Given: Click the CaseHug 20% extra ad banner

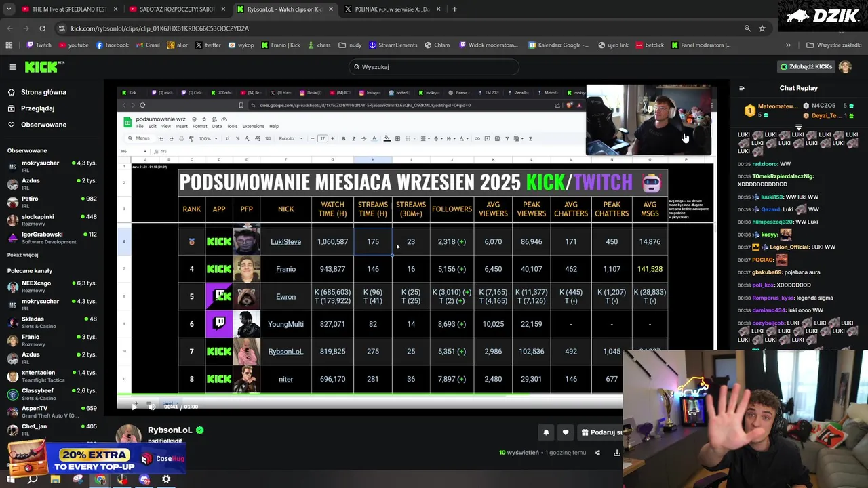Looking at the screenshot, I should pos(97,459).
